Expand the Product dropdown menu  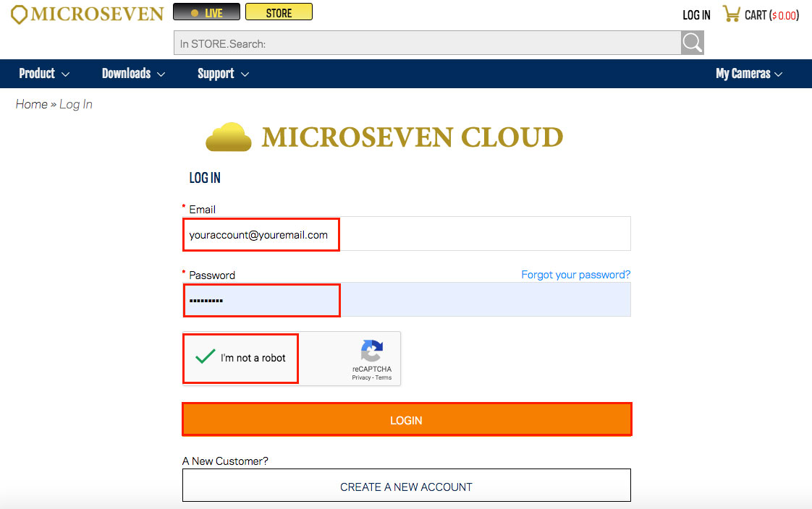44,74
